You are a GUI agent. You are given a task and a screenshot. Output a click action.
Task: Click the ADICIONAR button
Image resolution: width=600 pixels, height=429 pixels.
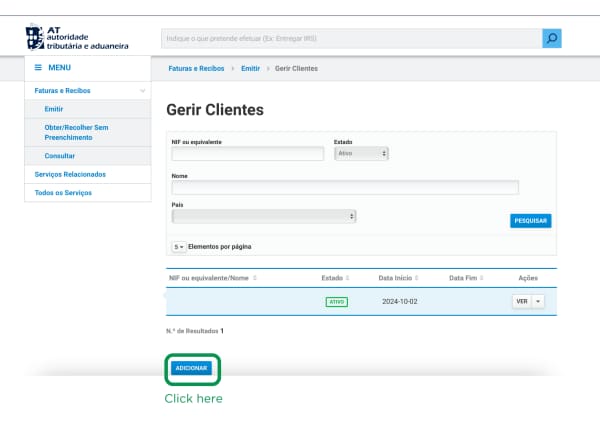pos(191,368)
